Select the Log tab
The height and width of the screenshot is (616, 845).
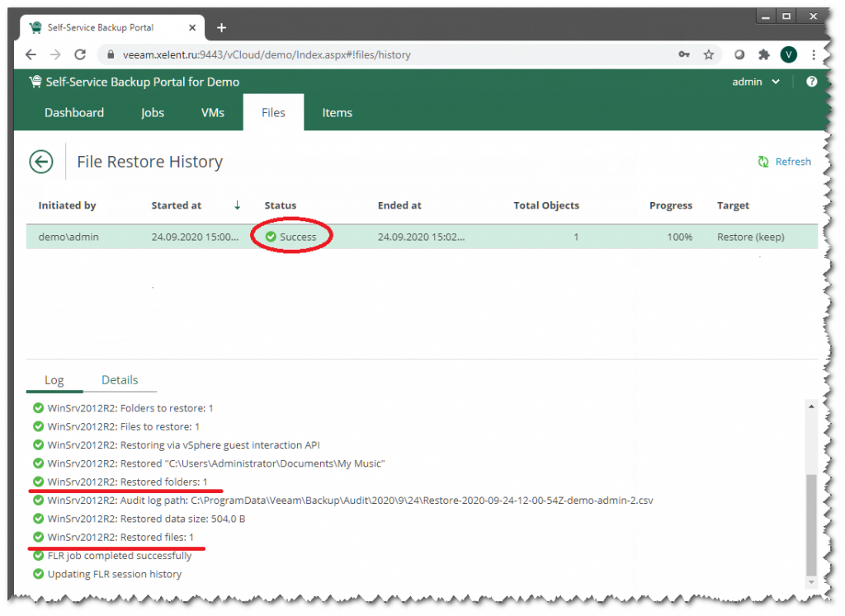pyautogui.click(x=54, y=380)
